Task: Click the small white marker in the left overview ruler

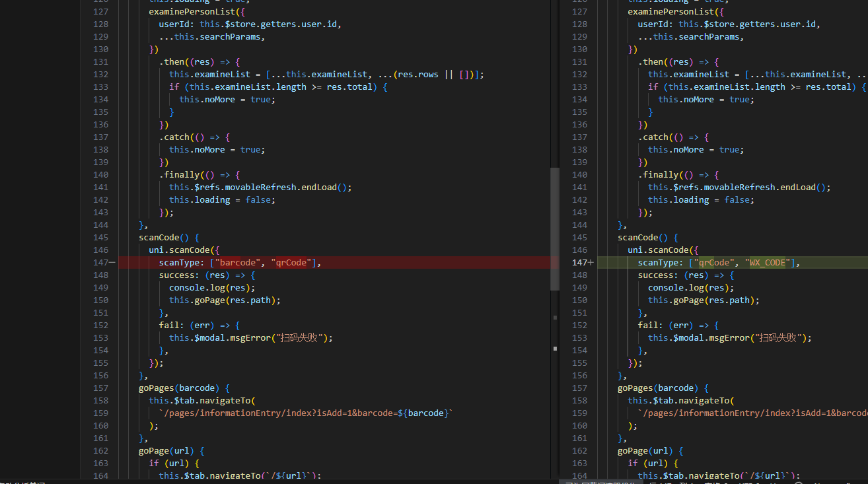Action: (555, 348)
